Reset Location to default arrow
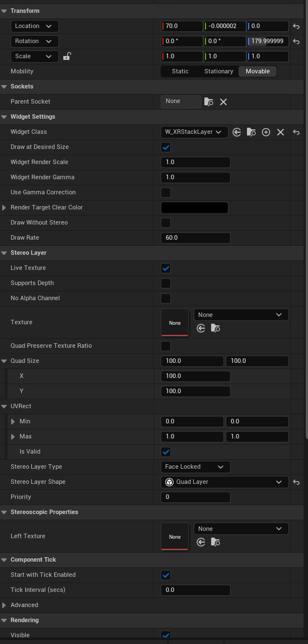 296,26
